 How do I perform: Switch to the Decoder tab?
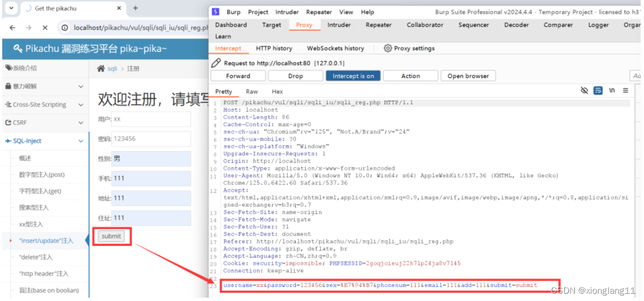click(x=516, y=25)
